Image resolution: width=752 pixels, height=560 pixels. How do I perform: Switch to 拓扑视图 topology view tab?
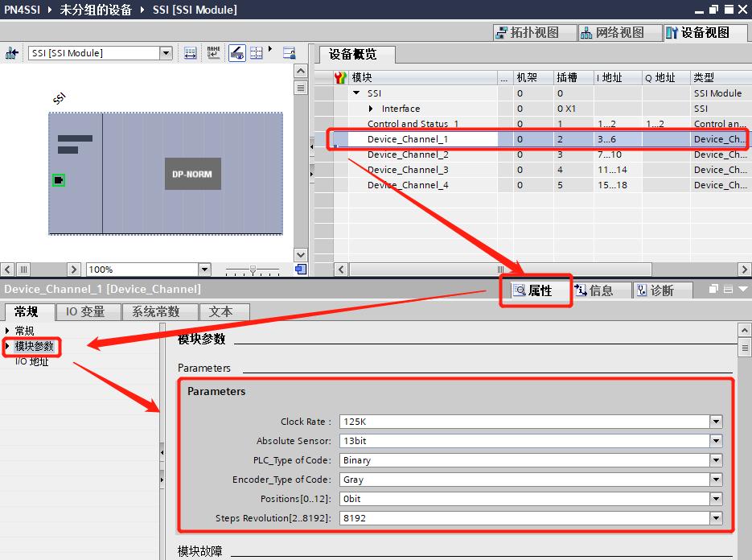[x=534, y=33]
